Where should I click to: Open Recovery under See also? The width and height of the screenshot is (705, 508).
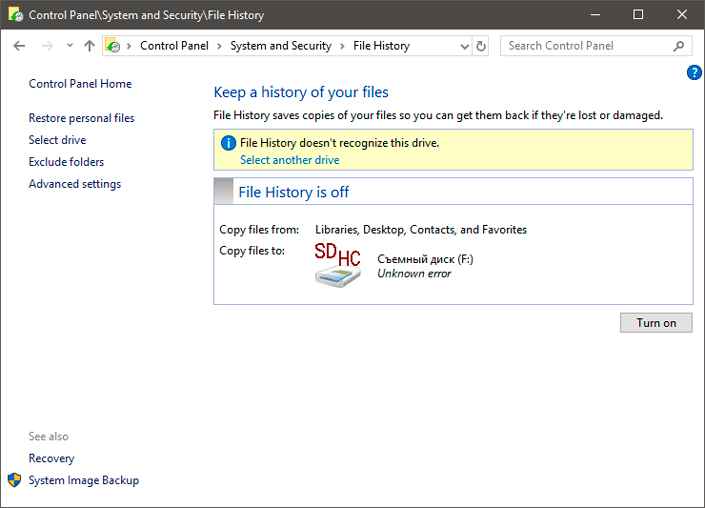[51, 459]
